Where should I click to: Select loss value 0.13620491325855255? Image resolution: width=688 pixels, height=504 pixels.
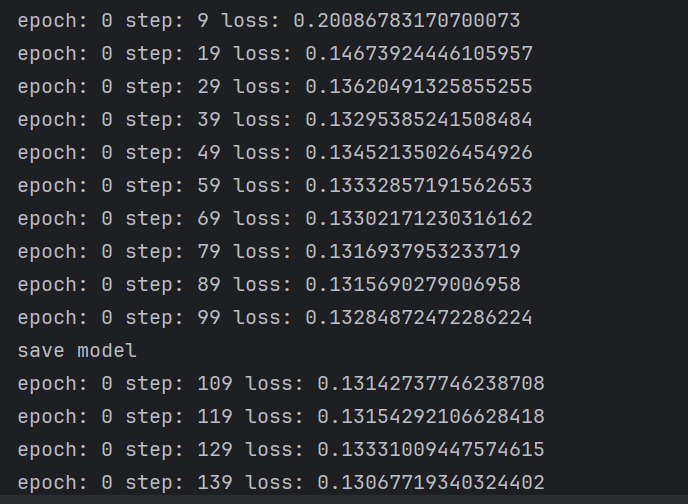click(419, 86)
